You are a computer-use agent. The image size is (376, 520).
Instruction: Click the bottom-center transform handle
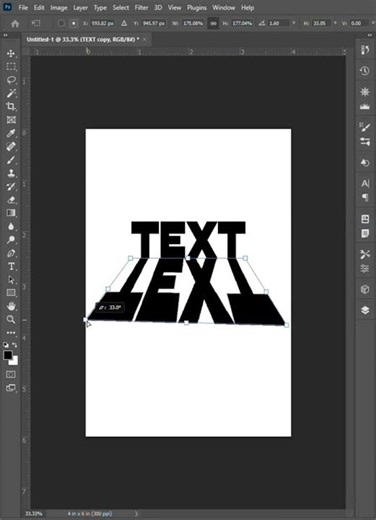(x=186, y=322)
